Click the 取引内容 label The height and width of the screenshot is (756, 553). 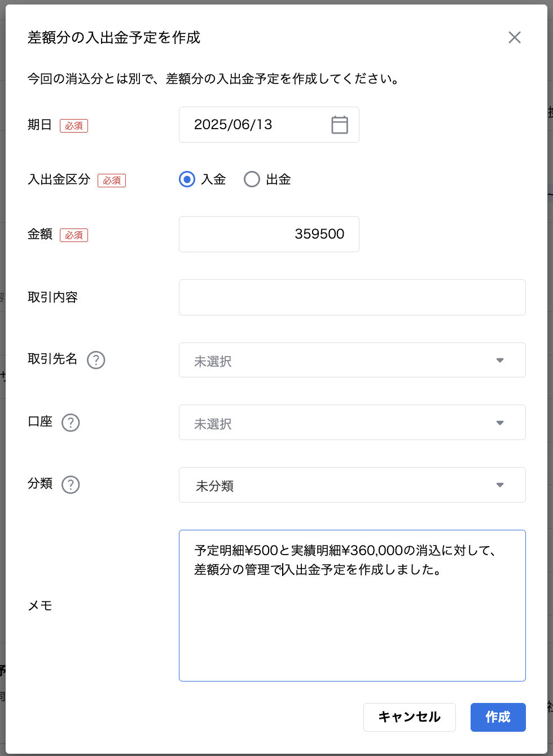pos(52,297)
